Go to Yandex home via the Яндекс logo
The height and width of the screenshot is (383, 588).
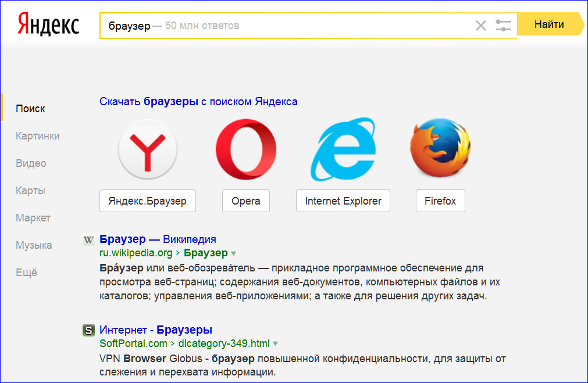pyautogui.click(x=48, y=24)
